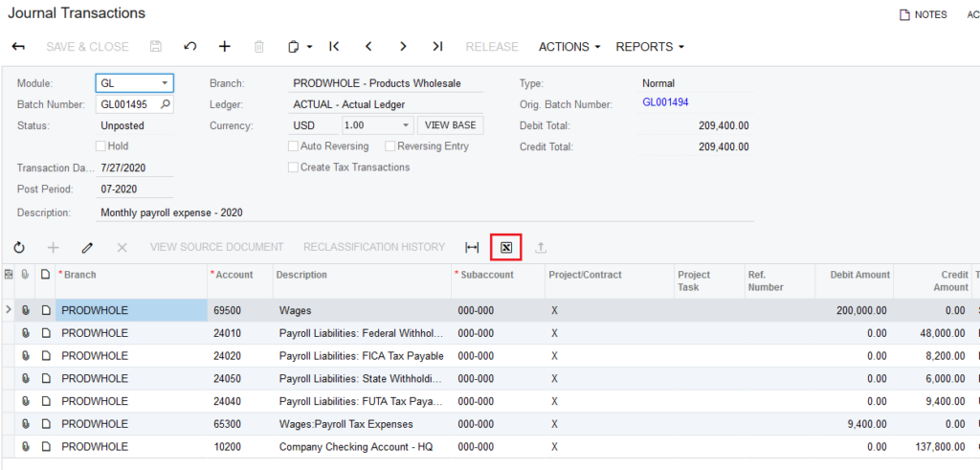Expand the currency rate dropdown
980x470 pixels.
point(406,125)
